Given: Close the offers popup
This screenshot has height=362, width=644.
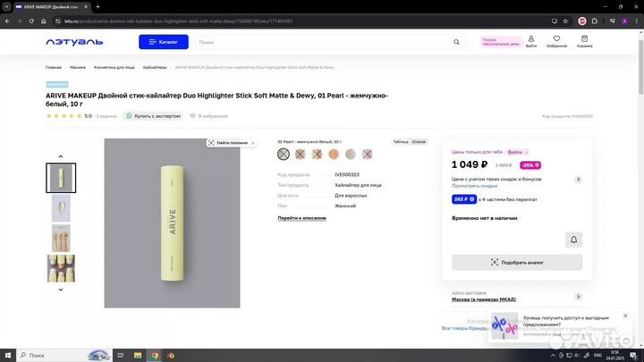Looking at the screenshot, I should click(x=625, y=316).
